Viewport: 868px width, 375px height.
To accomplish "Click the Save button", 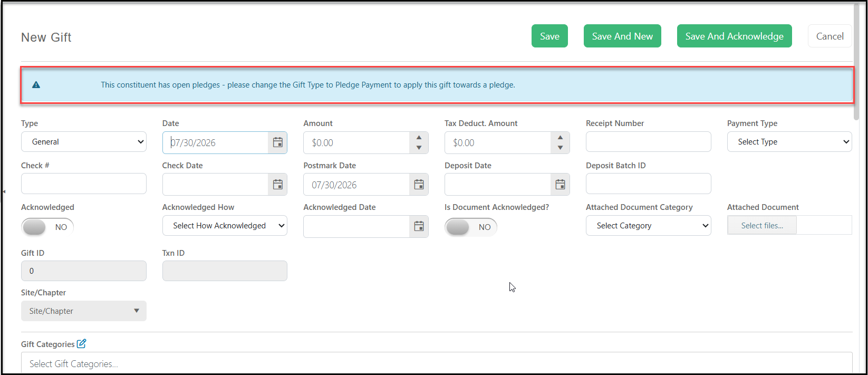I will 549,36.
